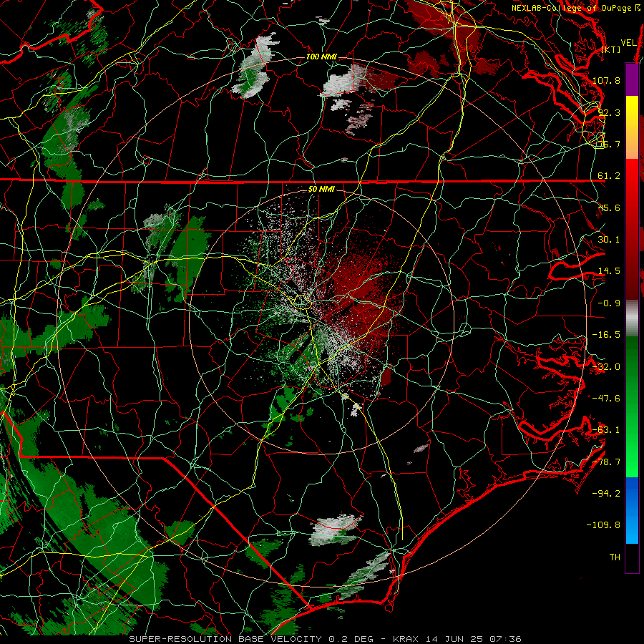644x644 pixels.
Task: Click the -32.0 scale value
Action: point(606,367)
